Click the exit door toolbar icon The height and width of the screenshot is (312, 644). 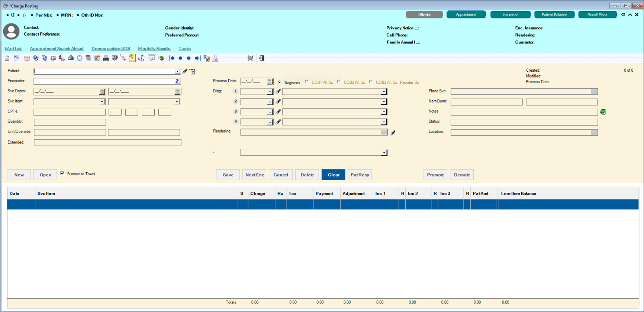(x=261, y=58)
